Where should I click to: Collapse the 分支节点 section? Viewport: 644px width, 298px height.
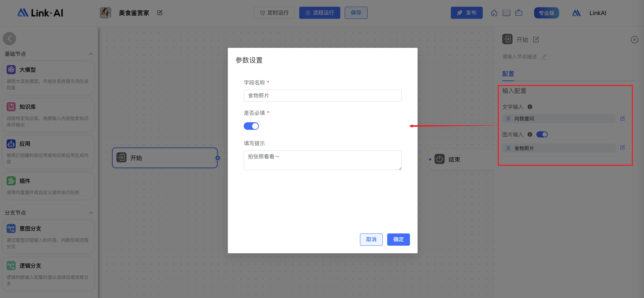(x=91, y=213)
